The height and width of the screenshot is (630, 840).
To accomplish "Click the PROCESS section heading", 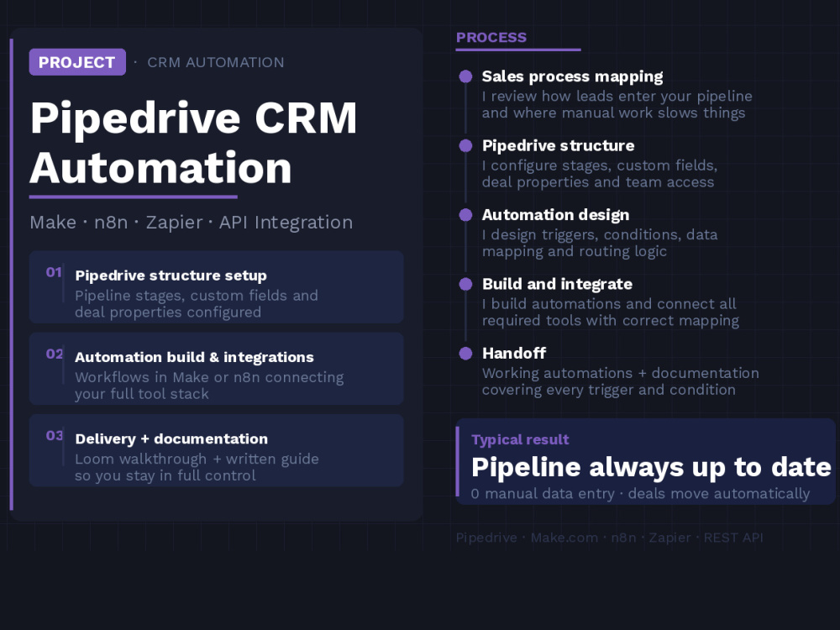I will click(x=491, y=38).
